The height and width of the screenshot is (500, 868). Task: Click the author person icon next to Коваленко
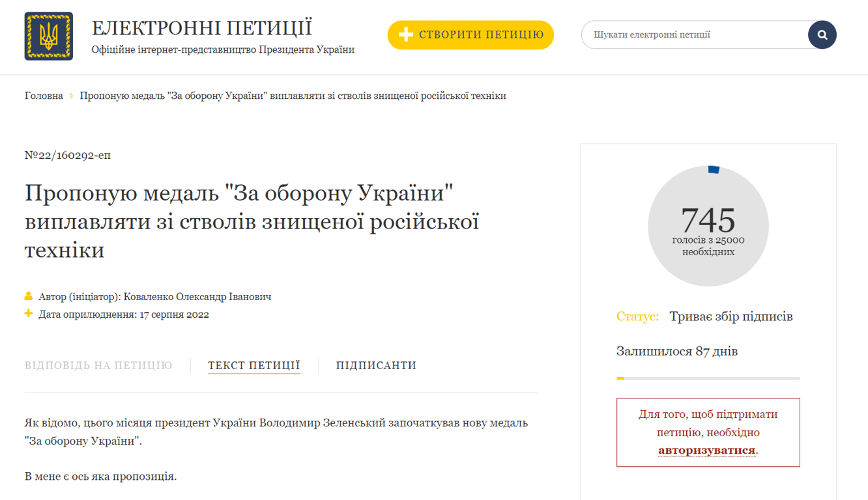(28, 296)
